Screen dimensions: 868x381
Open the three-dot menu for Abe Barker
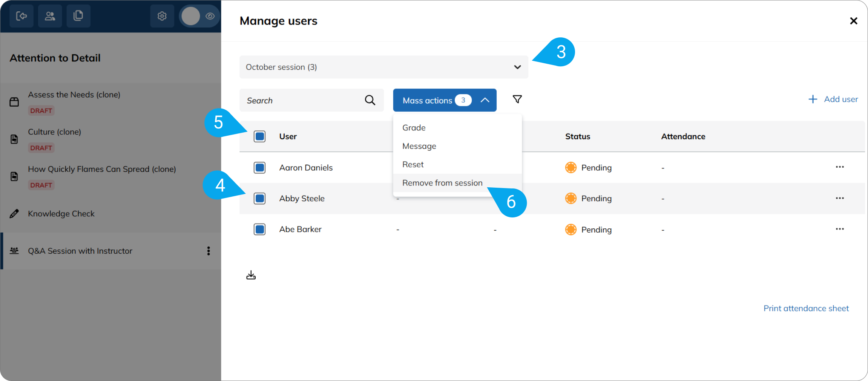(x=840, y=229)
